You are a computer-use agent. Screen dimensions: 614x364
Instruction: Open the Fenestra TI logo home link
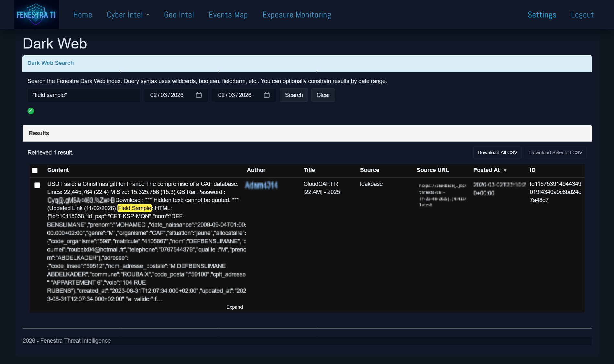click(36, 15)
